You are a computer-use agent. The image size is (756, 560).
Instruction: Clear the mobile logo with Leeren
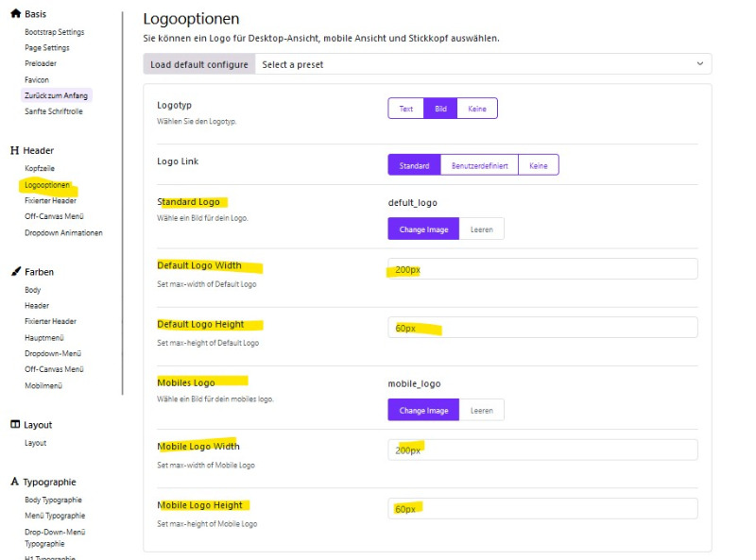[482, 411]
